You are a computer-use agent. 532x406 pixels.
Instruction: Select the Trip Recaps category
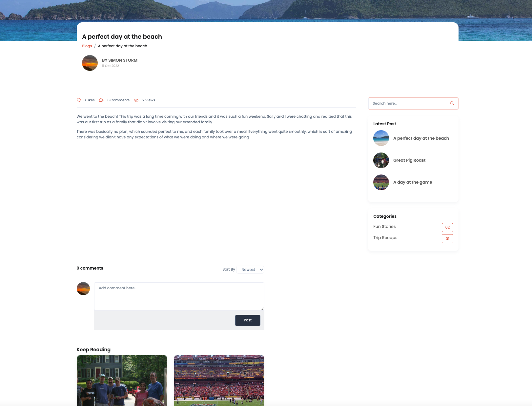coord(385,238)
